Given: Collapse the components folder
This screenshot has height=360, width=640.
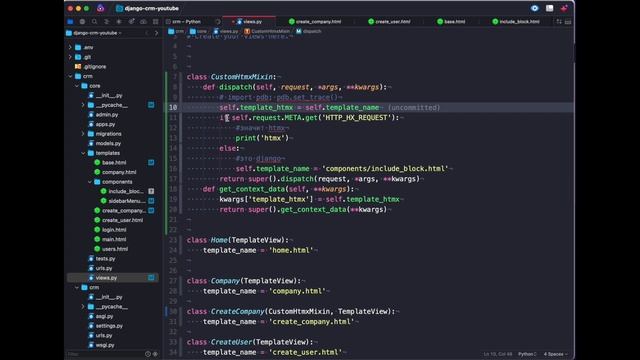Looking at the screenshot, I should tap(90, 182).
